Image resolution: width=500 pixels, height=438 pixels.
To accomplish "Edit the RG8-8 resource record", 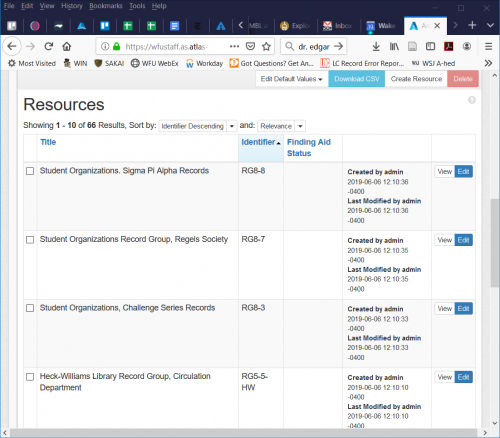I will 464,172.
